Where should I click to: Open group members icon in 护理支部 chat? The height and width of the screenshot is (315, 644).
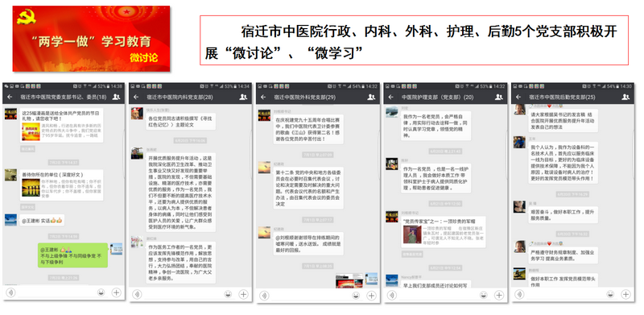tap(499, 97)
